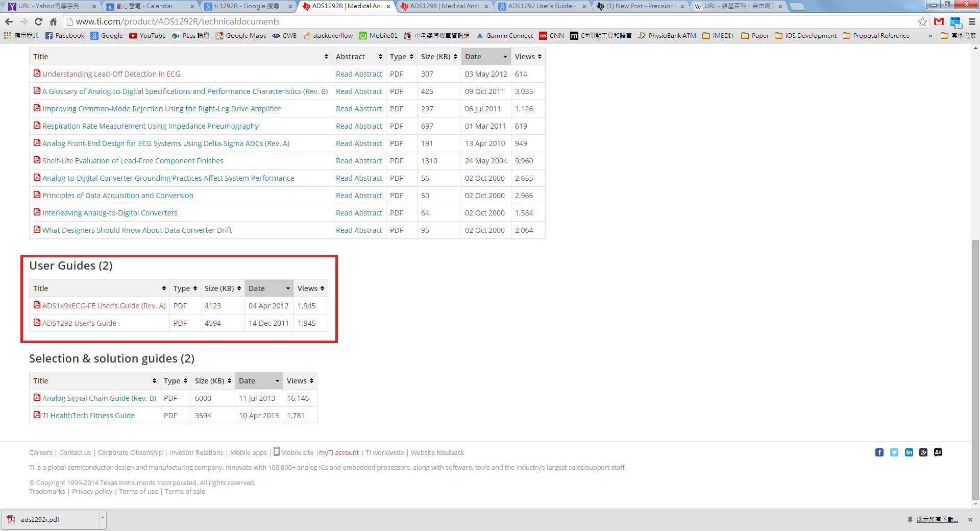This screenshot has width=980, height=531.
Task: Bookmark this page with the star icon
Action: coord(922,21)
